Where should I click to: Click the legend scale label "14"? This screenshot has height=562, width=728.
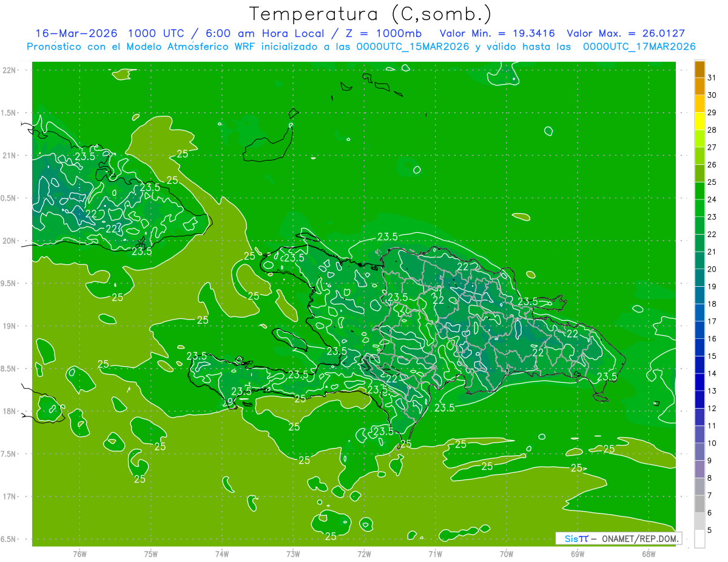pos(712,374)
